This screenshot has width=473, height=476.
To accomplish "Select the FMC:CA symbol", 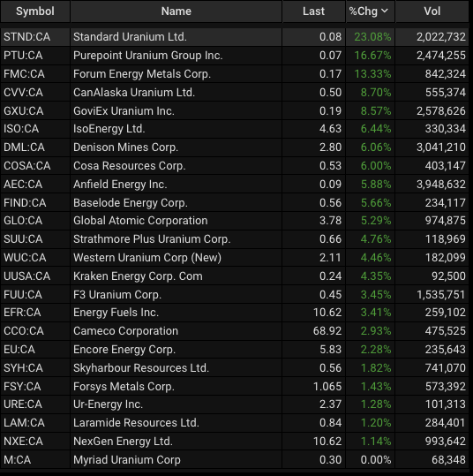I will coord(24,74).
